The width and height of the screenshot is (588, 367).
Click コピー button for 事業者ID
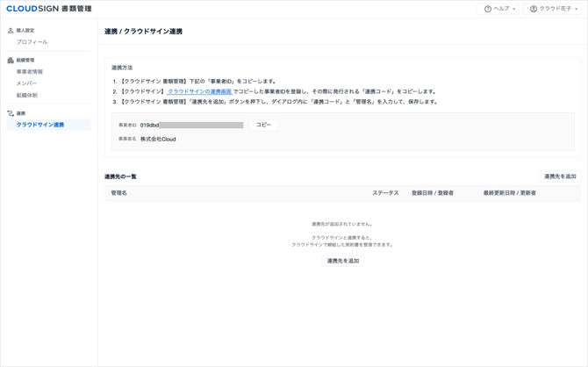(x=263, y=125)
